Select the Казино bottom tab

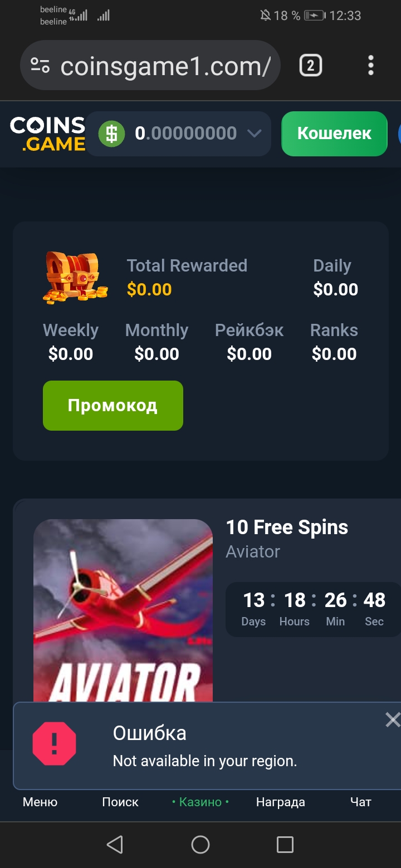(200, 802)
